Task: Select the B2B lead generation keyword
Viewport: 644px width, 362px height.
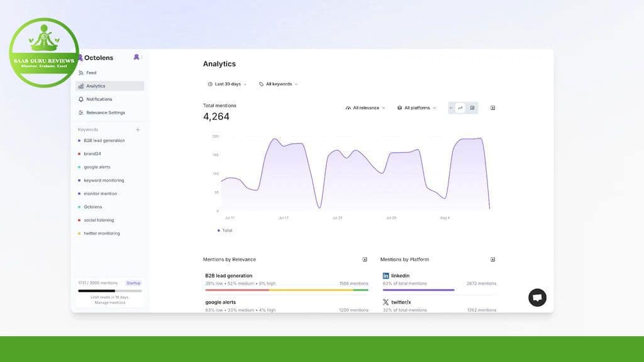Action: click(104, 140)
